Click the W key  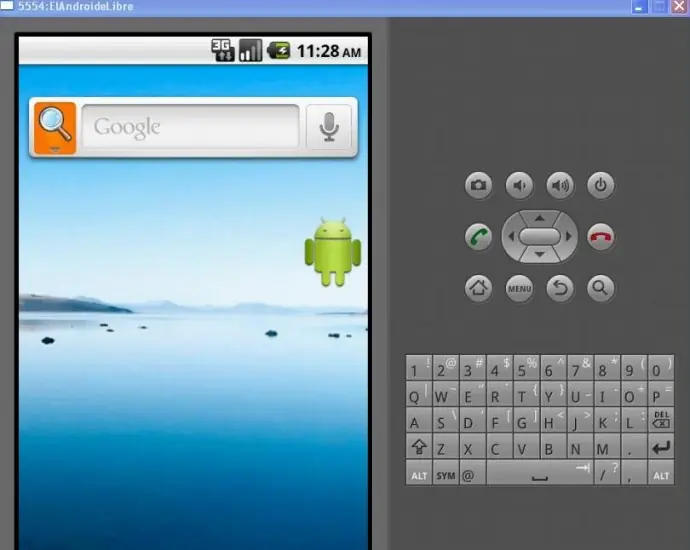445,394
